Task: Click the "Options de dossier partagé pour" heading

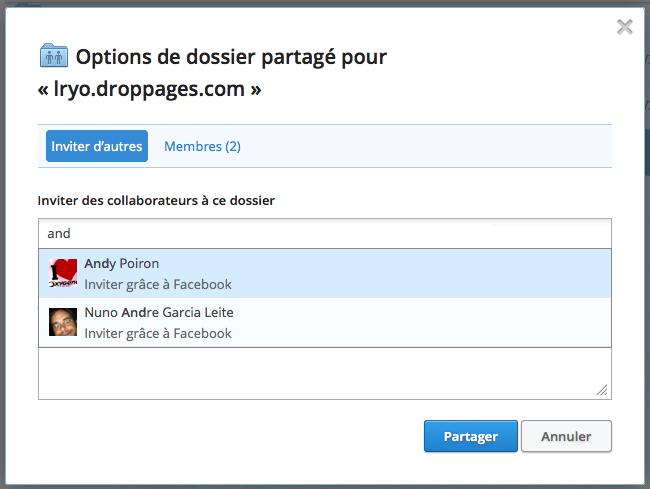Action: 231,57
